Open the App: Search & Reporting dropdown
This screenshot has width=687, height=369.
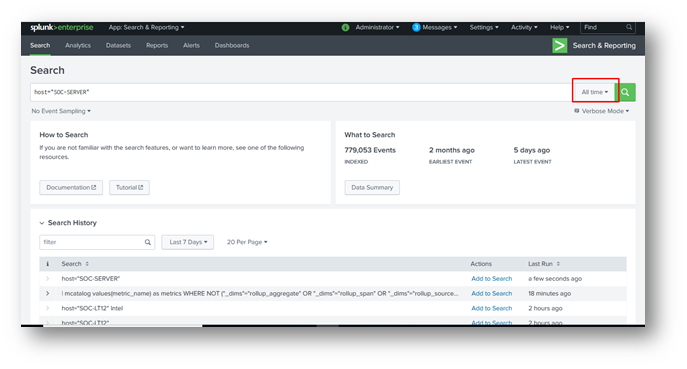(146, 27)
